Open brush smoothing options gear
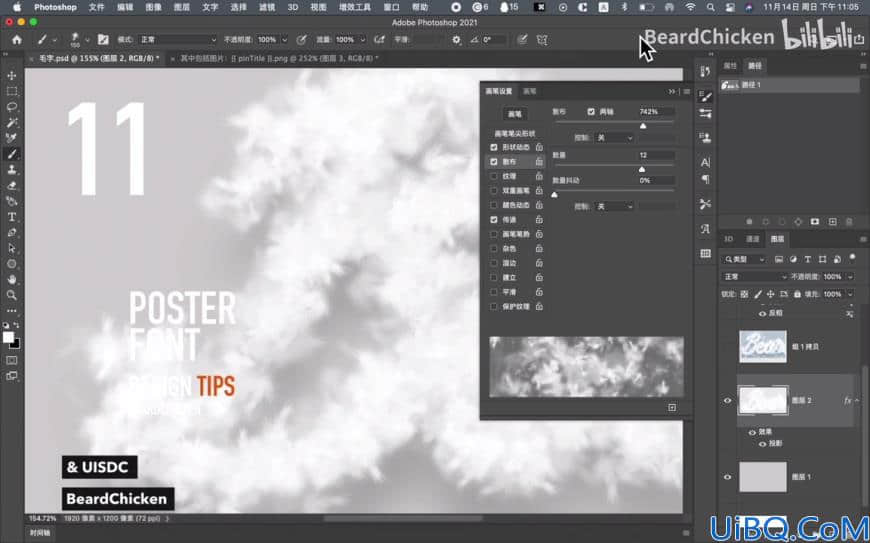This screenshot has width=870, height=543. click(x=456, y=40)
